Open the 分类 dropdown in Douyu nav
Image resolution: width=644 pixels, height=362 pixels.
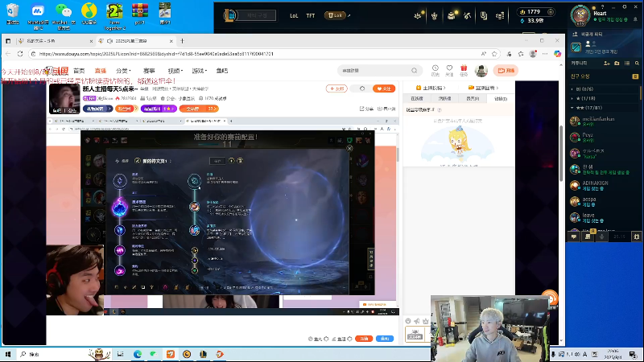pos(123,71)
